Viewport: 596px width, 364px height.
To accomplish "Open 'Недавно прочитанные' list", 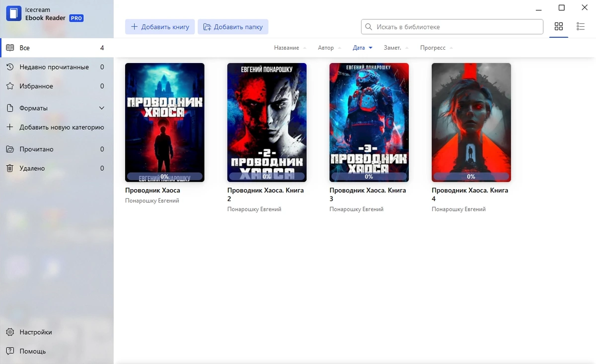I will pyautogui.click(x=57, y=67).
